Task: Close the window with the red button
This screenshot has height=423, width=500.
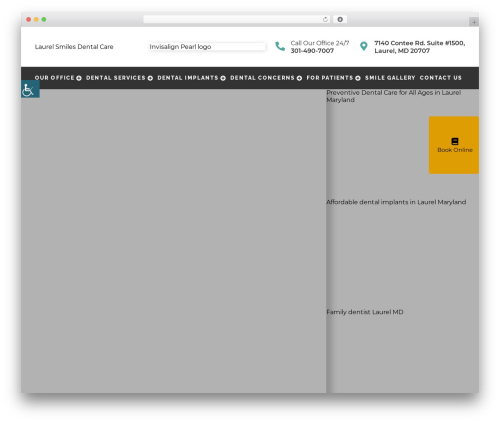Action: tap(29, 19)
